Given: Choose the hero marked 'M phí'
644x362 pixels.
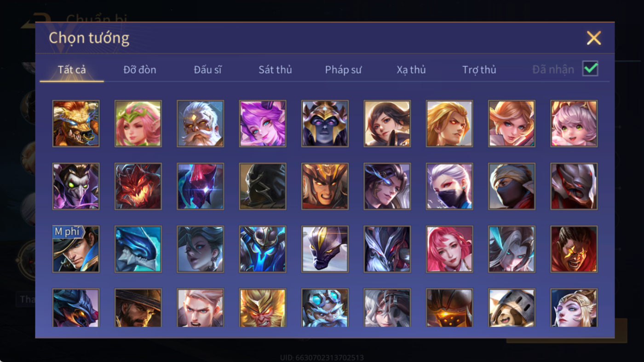Looking at the screenshot, I should tap(76, 249).
